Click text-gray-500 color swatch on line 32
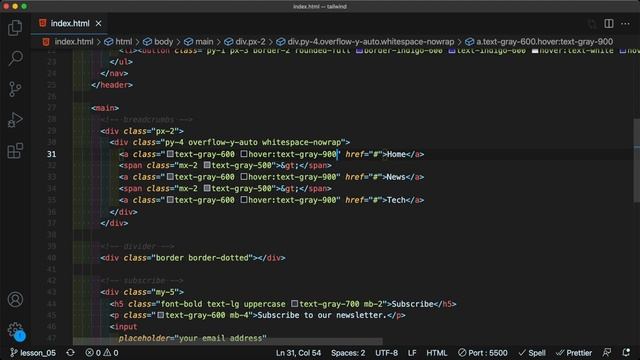Viewport: 640px width, 360px height. [207, 165]
